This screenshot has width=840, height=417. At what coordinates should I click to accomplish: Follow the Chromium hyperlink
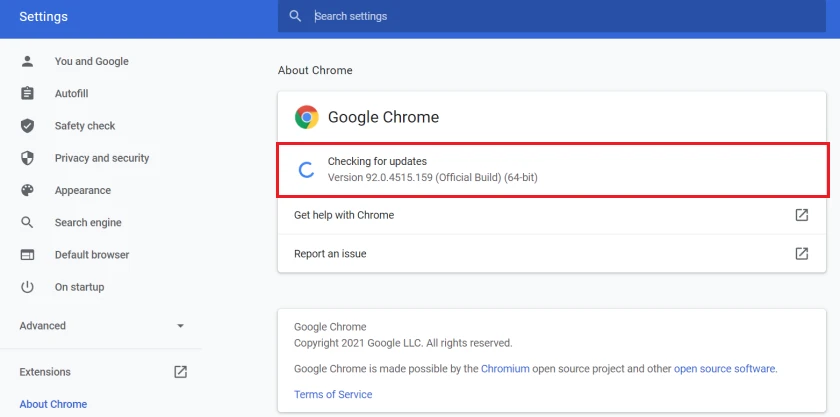click(504, 369)
